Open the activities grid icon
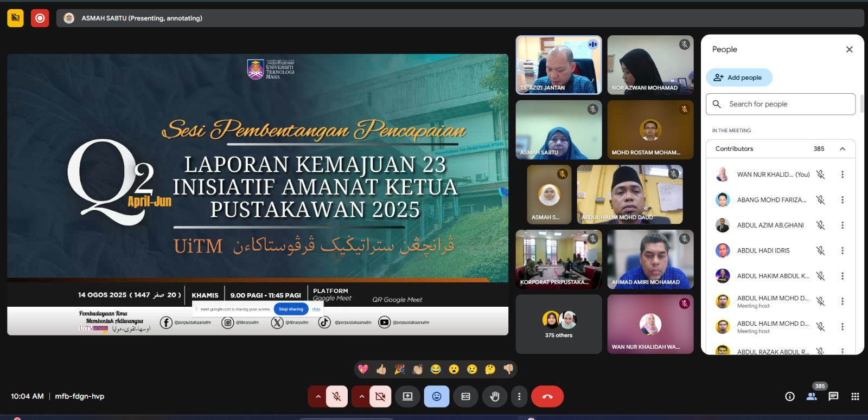Screen dimensions: 868x420 pyautogui.click(x=855, y=397)
